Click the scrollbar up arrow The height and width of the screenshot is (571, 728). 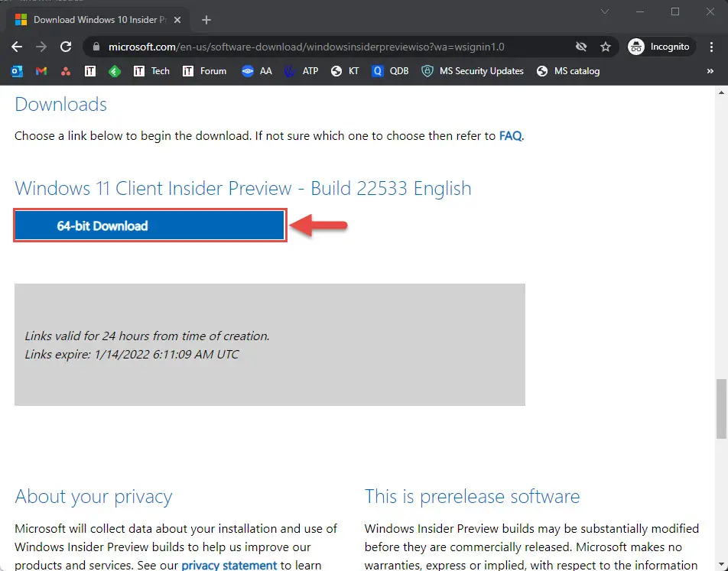click(x=721, y=92)
